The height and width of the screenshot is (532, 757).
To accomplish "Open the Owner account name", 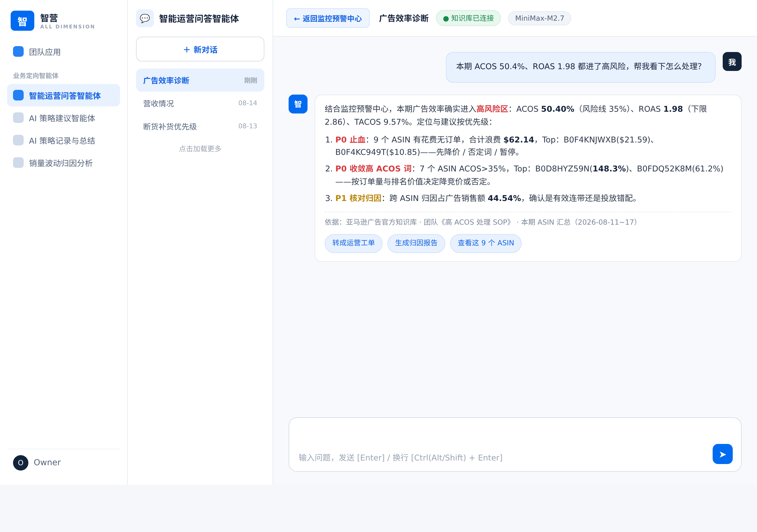I will click(47, 463).
